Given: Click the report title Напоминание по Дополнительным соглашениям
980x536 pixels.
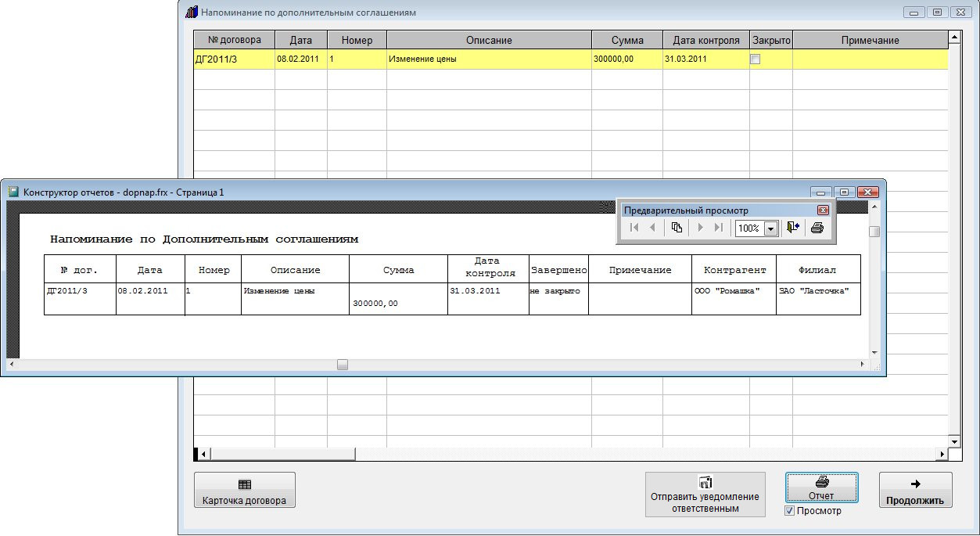Looking at the screenshot, I should pyautogui.click(x=204, y=239).
